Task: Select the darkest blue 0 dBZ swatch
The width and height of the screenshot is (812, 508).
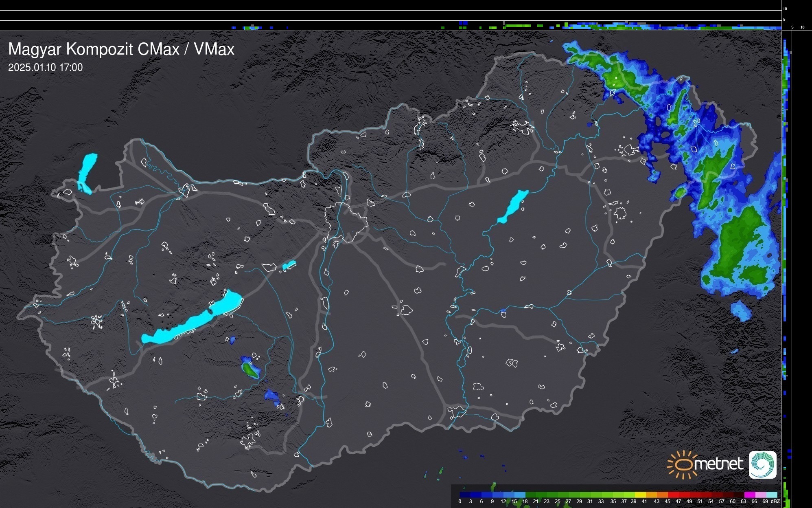Action: [x=465, y=495]
